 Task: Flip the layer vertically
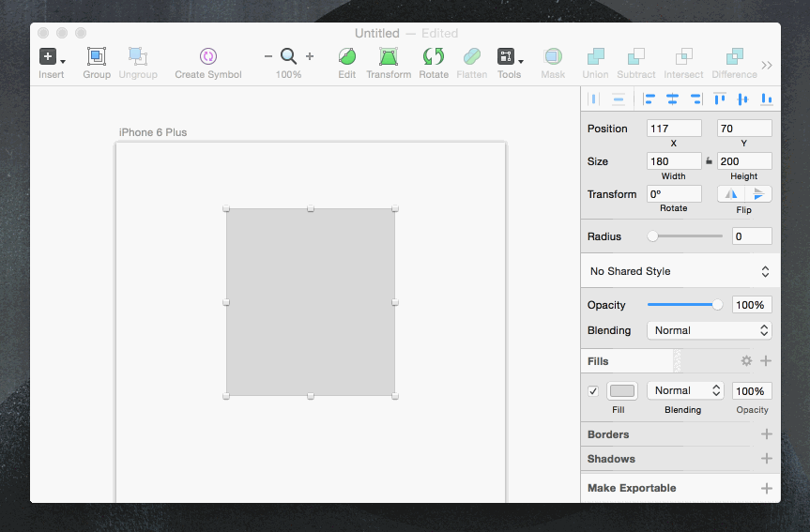click(x=758, y=194)
